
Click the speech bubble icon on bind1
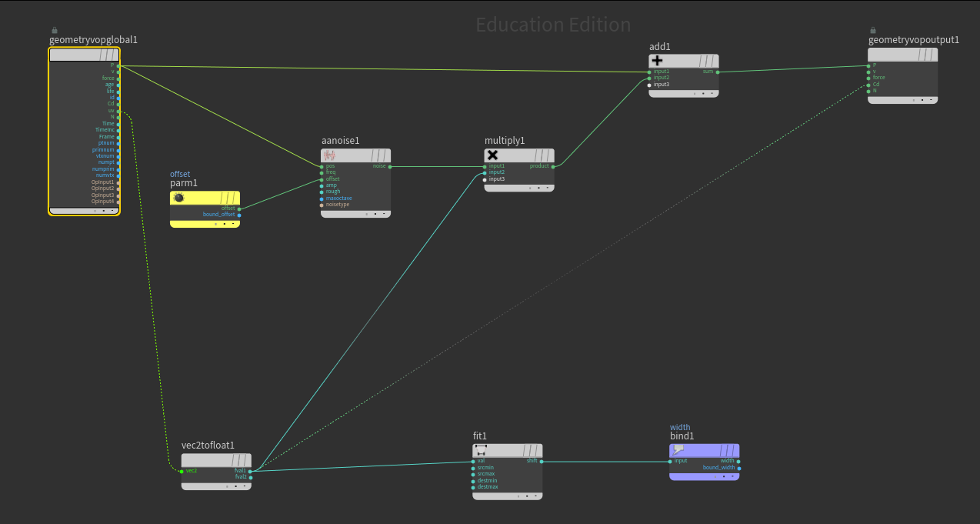click(x=678, y=449)
